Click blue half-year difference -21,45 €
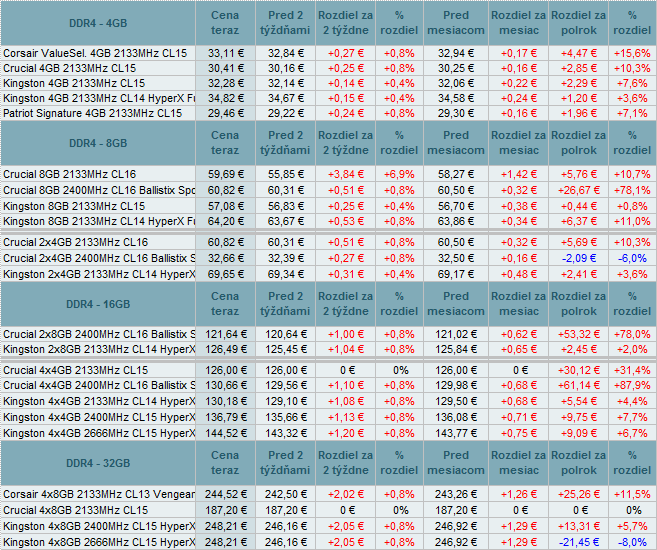This screenshot has width=657, height=550. tap(579, 542)
